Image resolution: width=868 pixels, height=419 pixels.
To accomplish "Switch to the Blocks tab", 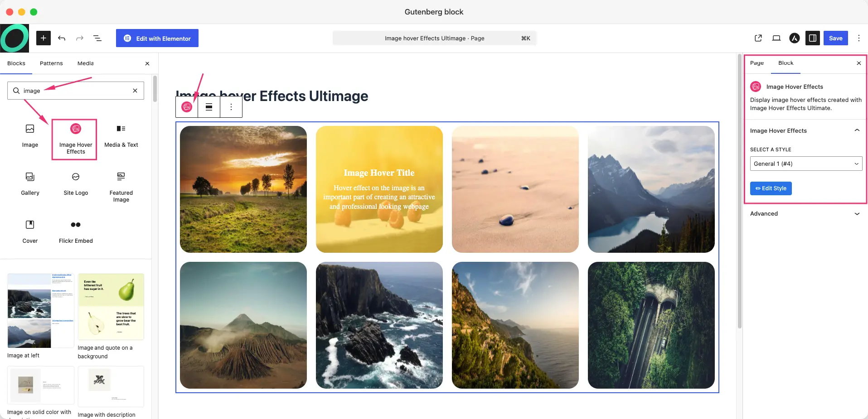I will coord(16,63).
